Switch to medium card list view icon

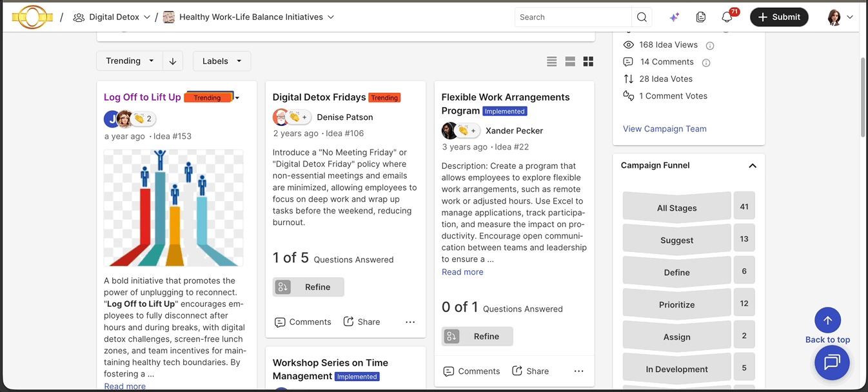point(570,61)
